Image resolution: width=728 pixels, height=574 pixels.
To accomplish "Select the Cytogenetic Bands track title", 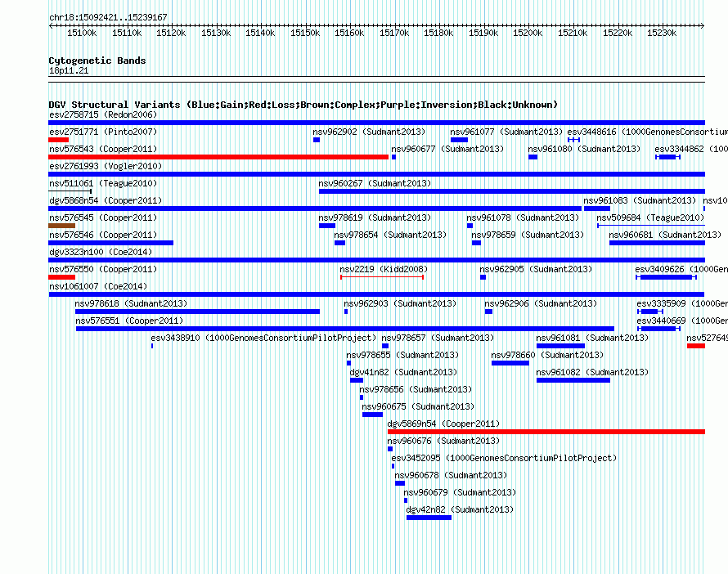I will click(97, 61).
